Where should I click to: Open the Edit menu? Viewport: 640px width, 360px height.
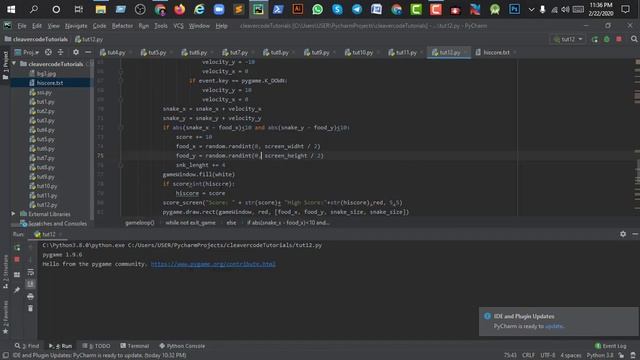pos(37,26)
